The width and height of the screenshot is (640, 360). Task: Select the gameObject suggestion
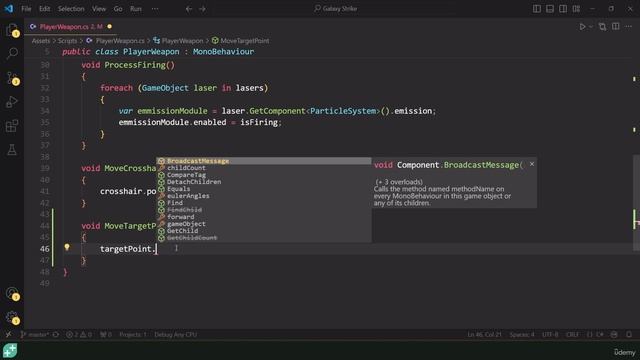pos(264,224)
